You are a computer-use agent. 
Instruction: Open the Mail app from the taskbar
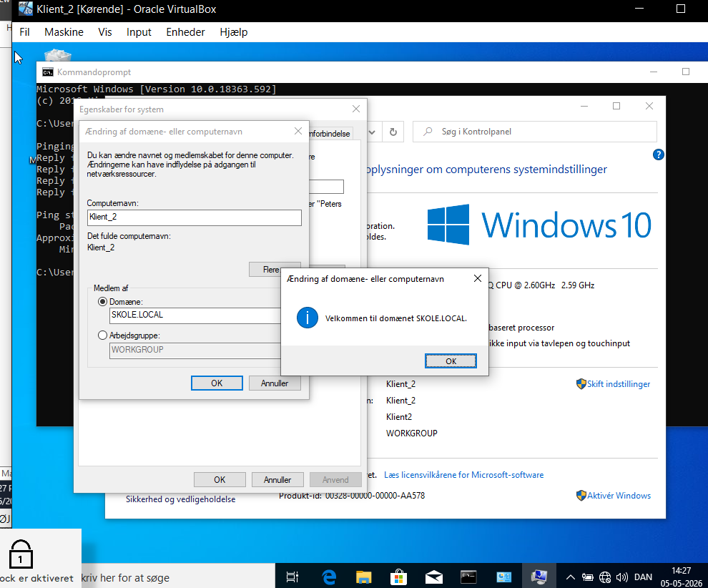pos(433,577)
